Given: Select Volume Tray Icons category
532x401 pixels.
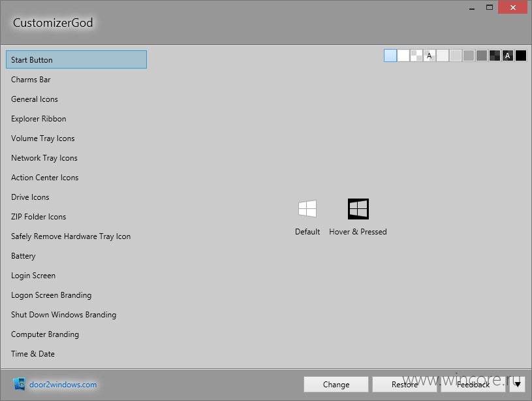Looking at the screenshot, I should point(76,138).
